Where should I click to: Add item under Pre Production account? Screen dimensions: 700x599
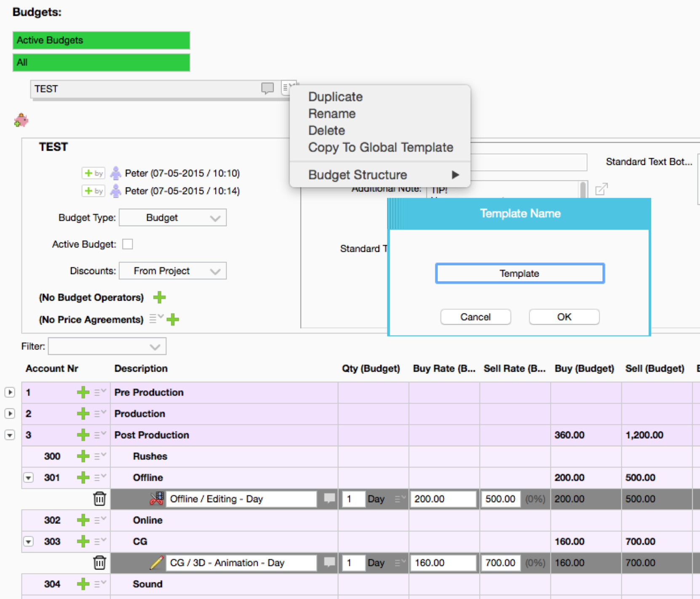[83, 392]
